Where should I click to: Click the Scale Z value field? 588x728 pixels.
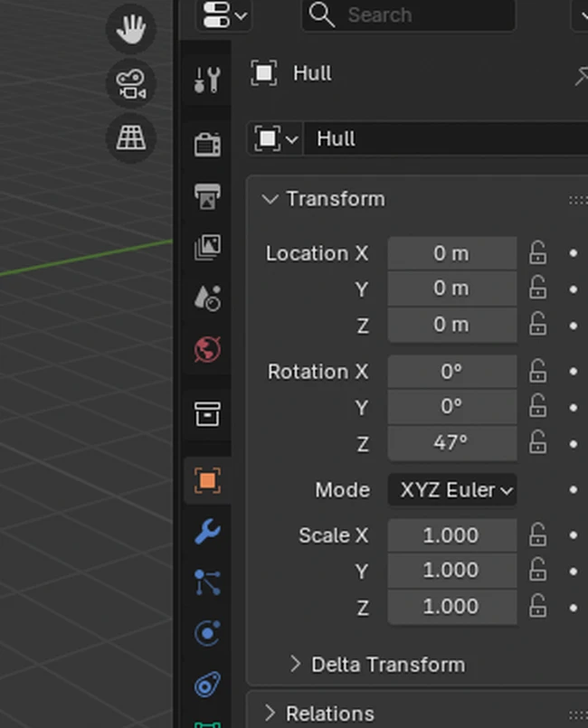coord(452,606)
